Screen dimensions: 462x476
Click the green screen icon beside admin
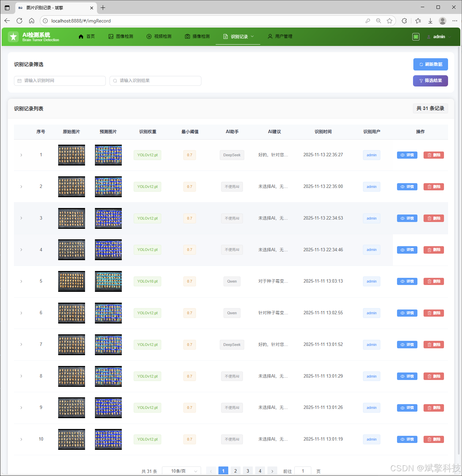(x=416, y=37)
